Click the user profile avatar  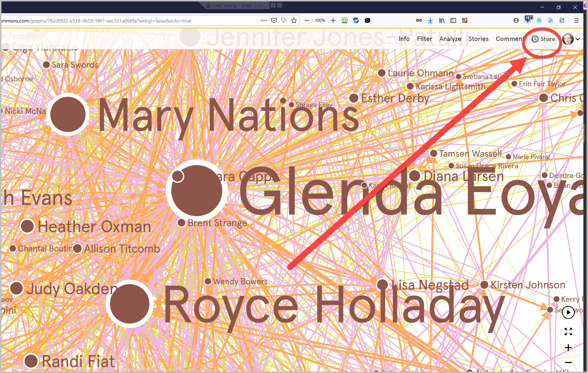568,39
